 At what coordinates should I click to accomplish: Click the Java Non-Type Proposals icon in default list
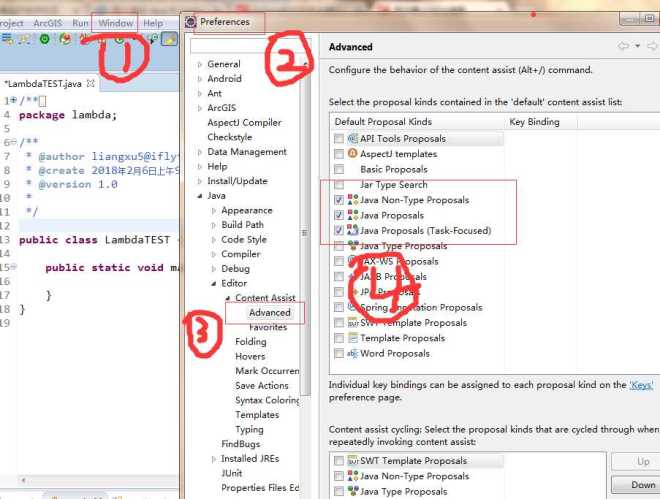(x=352, y=199)
